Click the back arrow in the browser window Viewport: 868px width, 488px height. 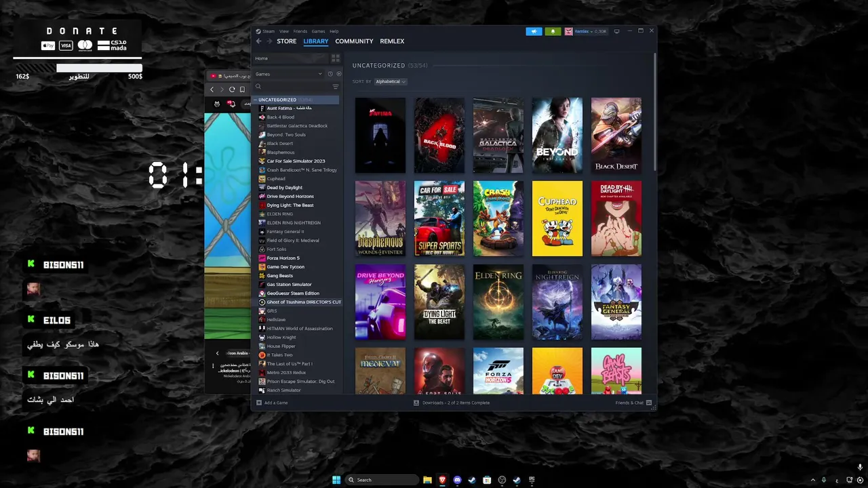(212, 89)
